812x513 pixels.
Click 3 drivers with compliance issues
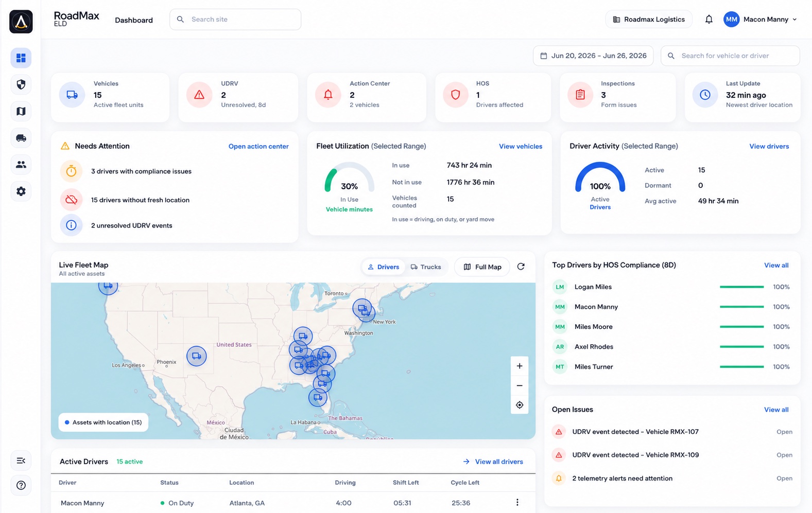[141, 171]
